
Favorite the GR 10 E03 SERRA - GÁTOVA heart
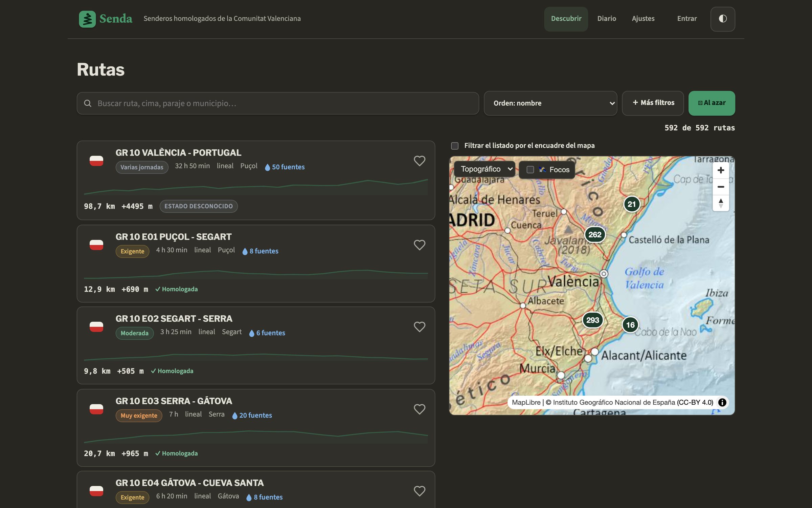[419, 409]
